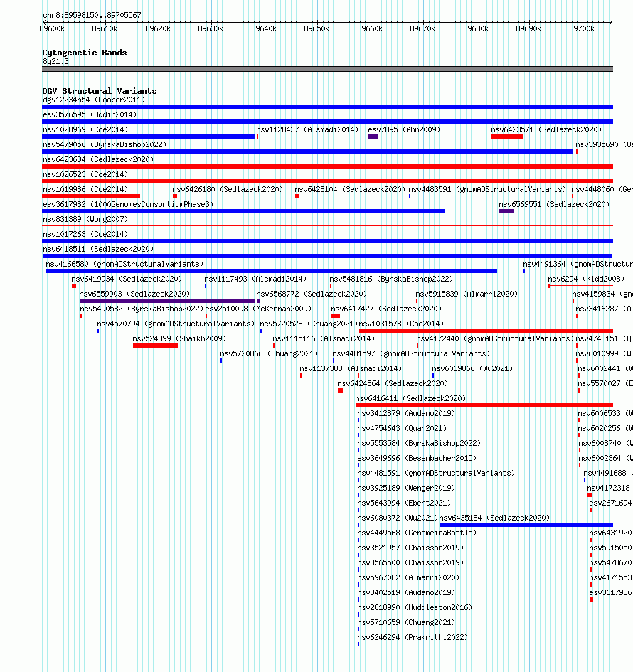Open nsv3412879 (Audano2019) label
The height and width of the screenshot is (672, 633).
[406, 414]
